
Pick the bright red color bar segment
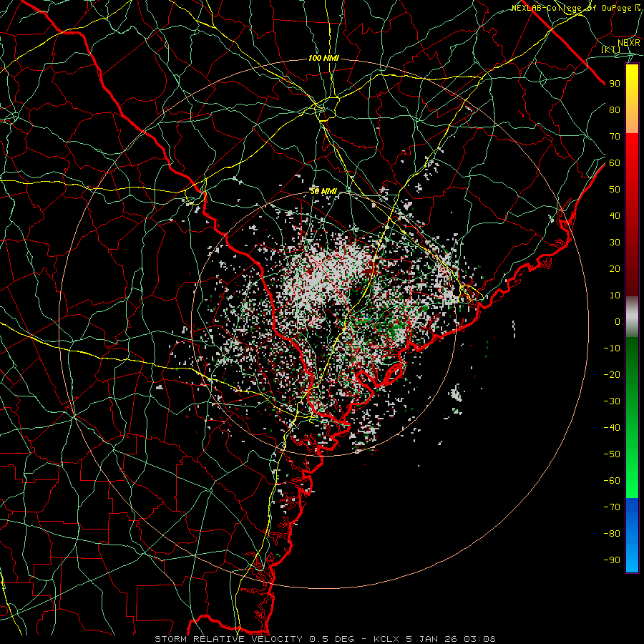[x=632, y=215]
